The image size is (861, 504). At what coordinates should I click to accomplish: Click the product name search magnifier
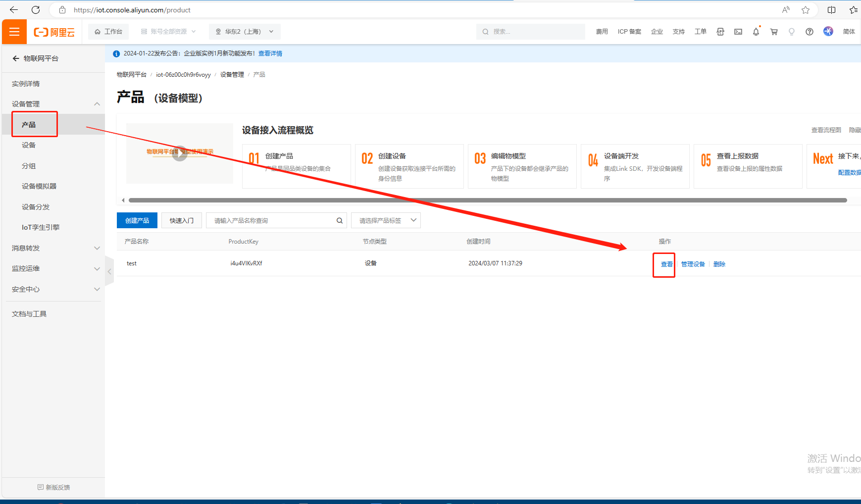[340, 221]
